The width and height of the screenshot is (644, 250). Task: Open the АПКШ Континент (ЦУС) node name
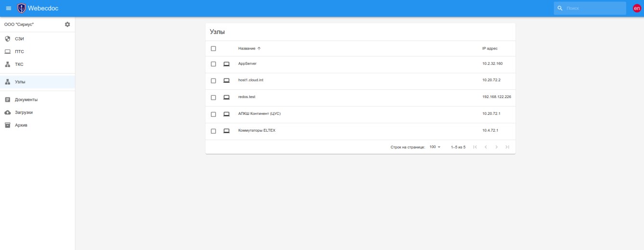[x=259, y=113]
